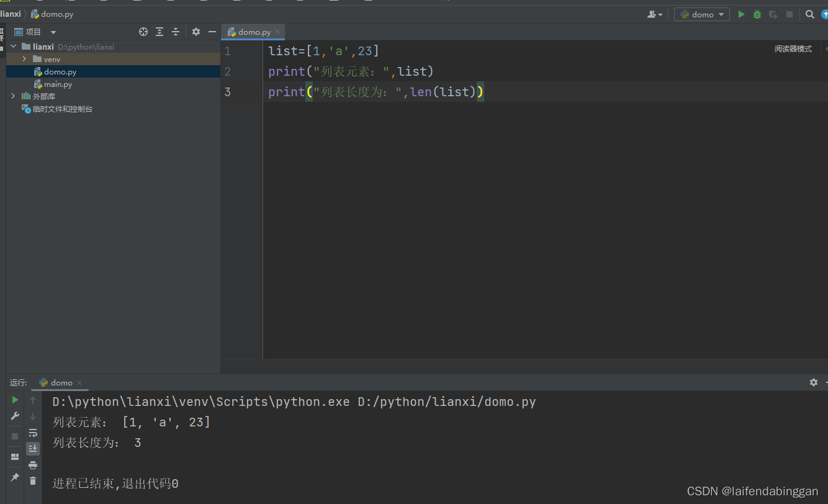Click line number 1 in the gutter
The height and width of the screenshot is (504, 828).
pos(227,51)
